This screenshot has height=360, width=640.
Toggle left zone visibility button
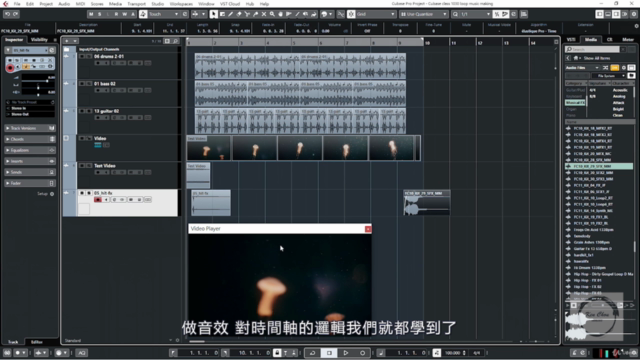[600, 14]
